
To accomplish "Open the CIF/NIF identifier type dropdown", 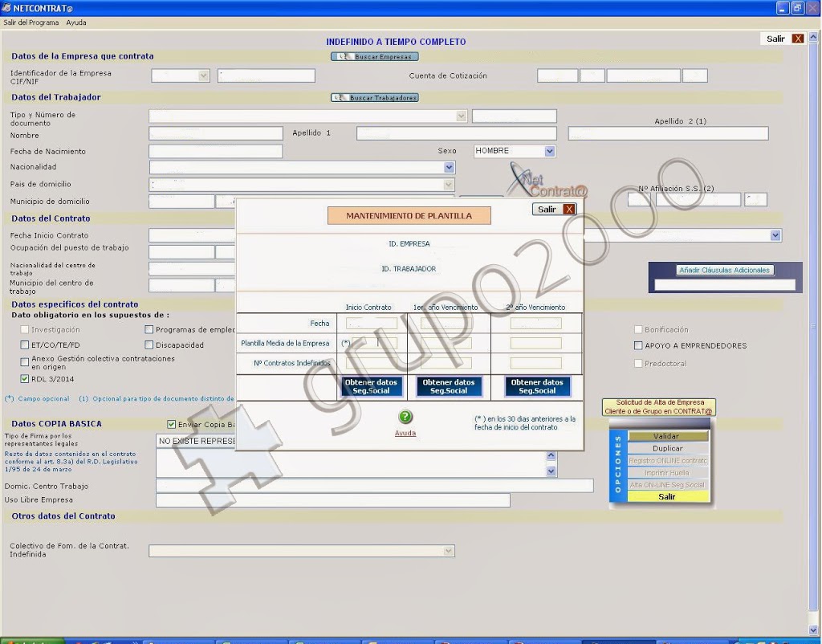I will click(203, 75).
